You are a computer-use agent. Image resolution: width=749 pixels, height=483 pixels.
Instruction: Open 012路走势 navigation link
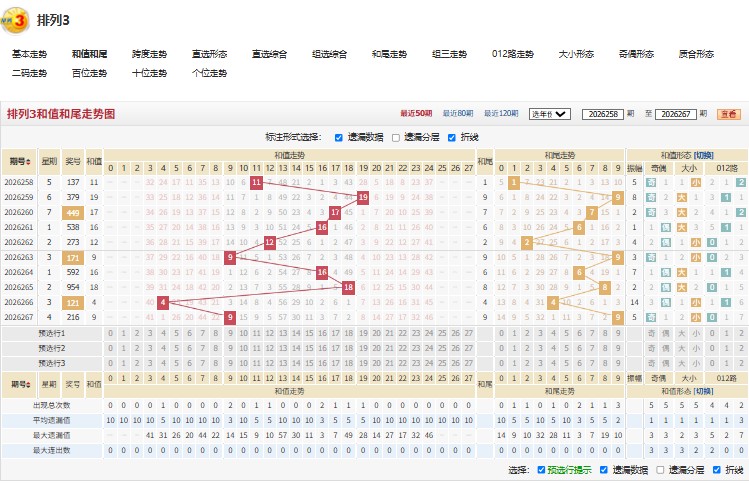[x=513, y=54]
